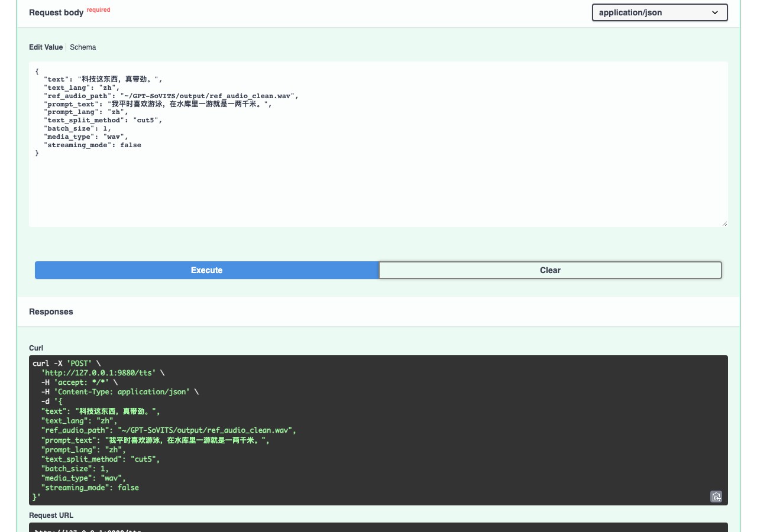The image size is (757, 532).
Task: Run the request with Execute
Action: pyautogui.click(x=206, y=270)
